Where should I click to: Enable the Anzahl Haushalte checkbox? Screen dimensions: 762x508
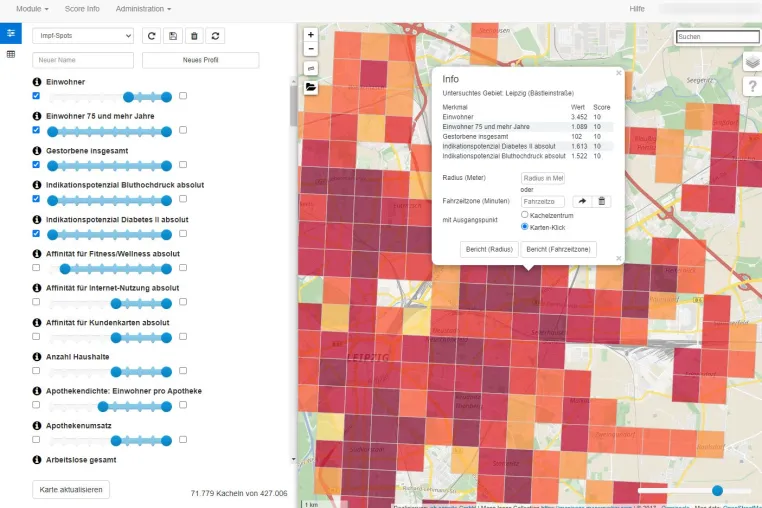pyautogui.click(x=36, y=370)
